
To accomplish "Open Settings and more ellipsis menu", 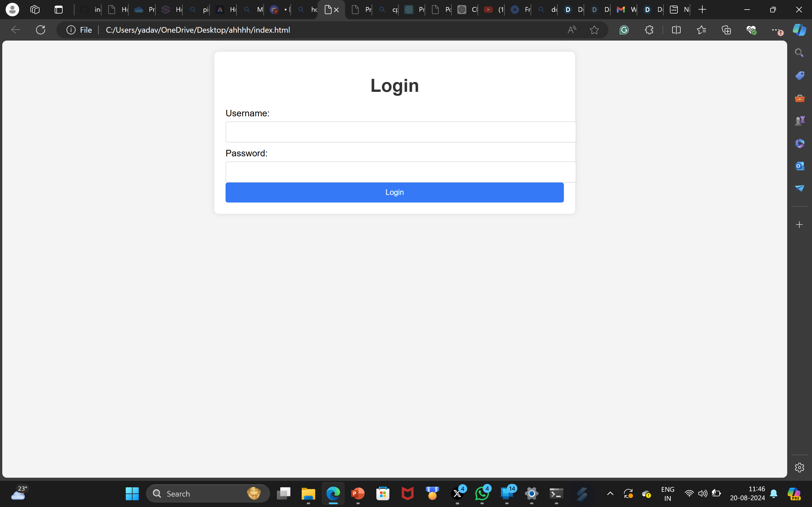I will [x=775, y=30].
